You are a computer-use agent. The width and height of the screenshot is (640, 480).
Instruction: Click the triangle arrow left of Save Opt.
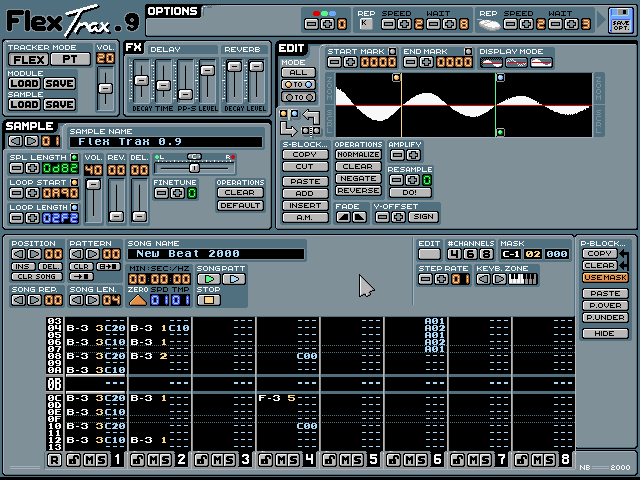(601, 20)
